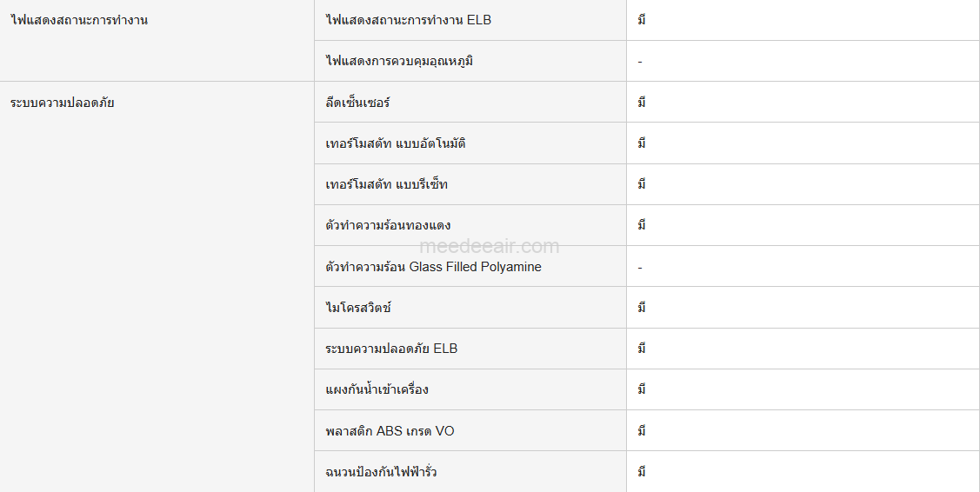The height and width of the screenshot is (492, 980).
Task: Select the เทอร์โมสตัท แบบรีเซ็ท label
Action: click(x=386, y=184)
